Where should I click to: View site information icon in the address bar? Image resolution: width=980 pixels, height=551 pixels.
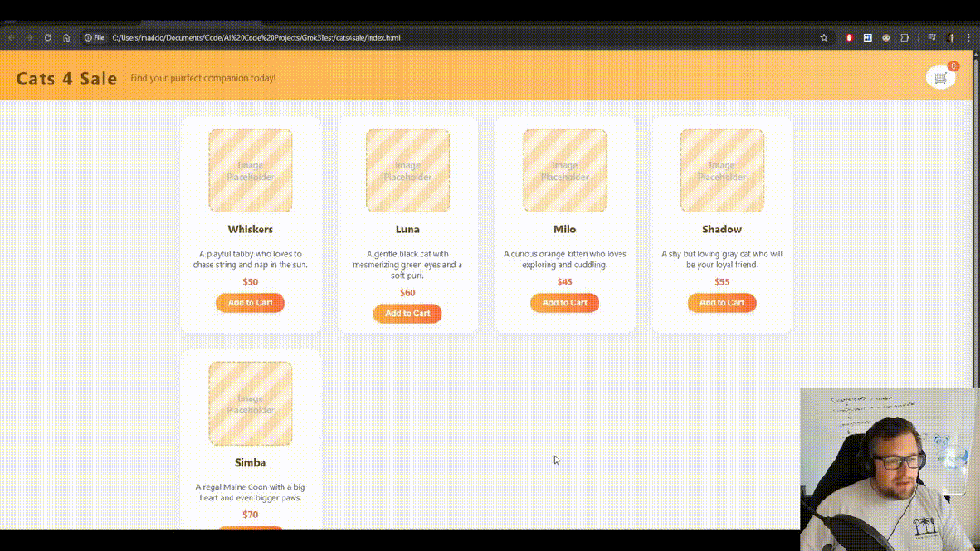(89, 38)
